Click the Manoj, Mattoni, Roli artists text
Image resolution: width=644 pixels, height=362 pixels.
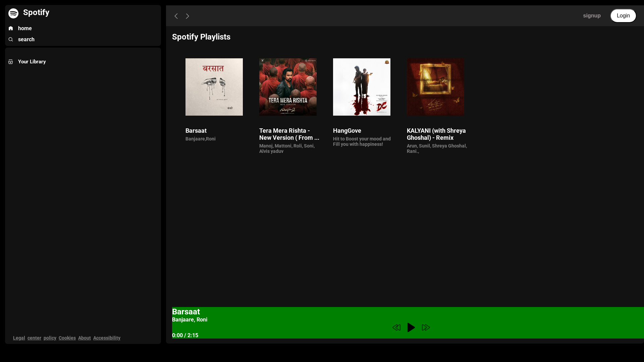coord(287,148)
